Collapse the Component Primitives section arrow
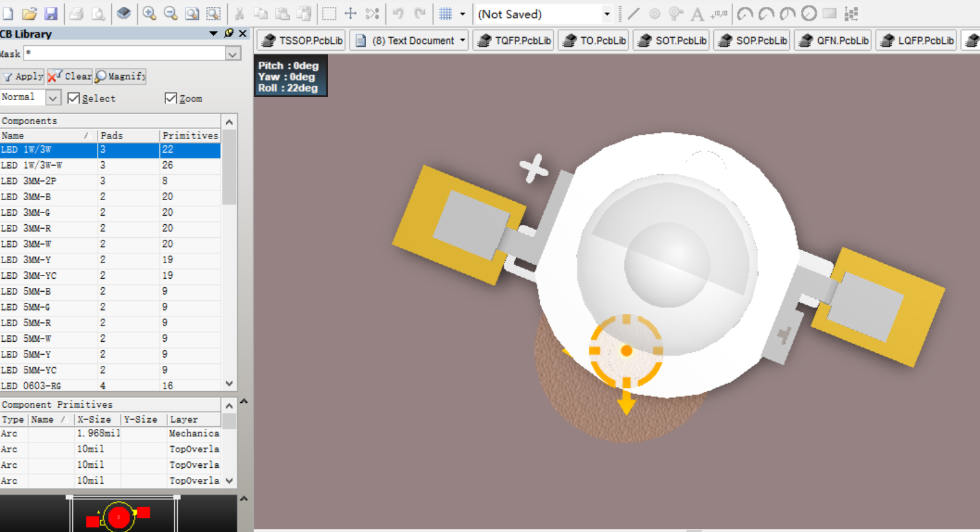 point(244,401)
